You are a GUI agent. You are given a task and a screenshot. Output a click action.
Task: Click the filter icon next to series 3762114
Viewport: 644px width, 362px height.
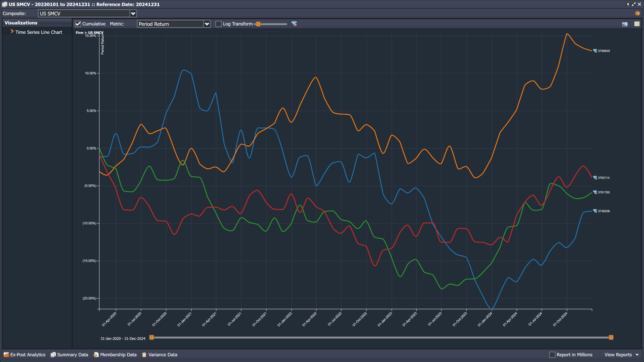tap(595, 178)
